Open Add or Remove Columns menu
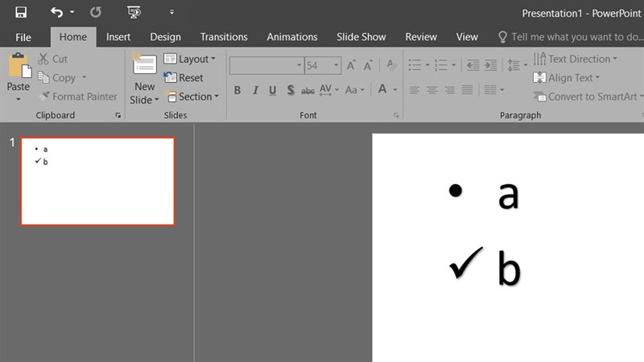This screenshot has width=644, height=362. click(x=493, y=90)
